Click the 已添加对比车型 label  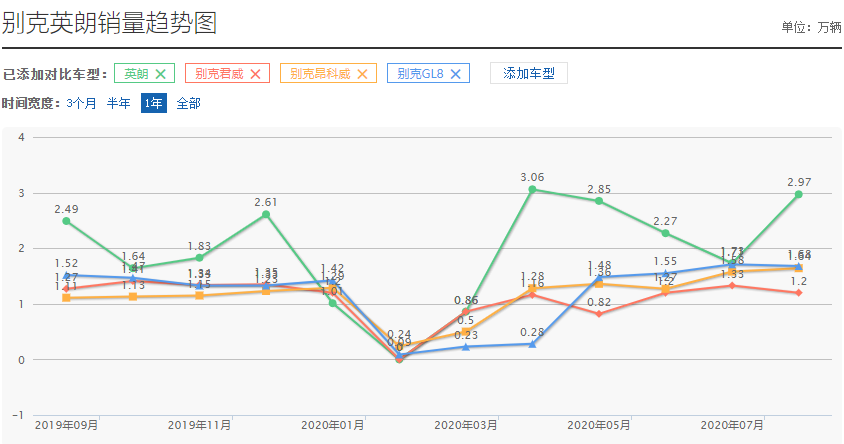pos(55,74)
